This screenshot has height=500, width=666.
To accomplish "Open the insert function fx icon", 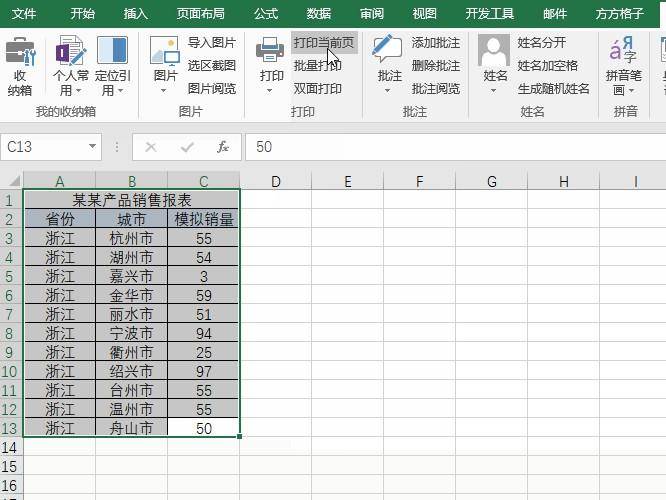I will pyautogui.click(x=223, y=147).
